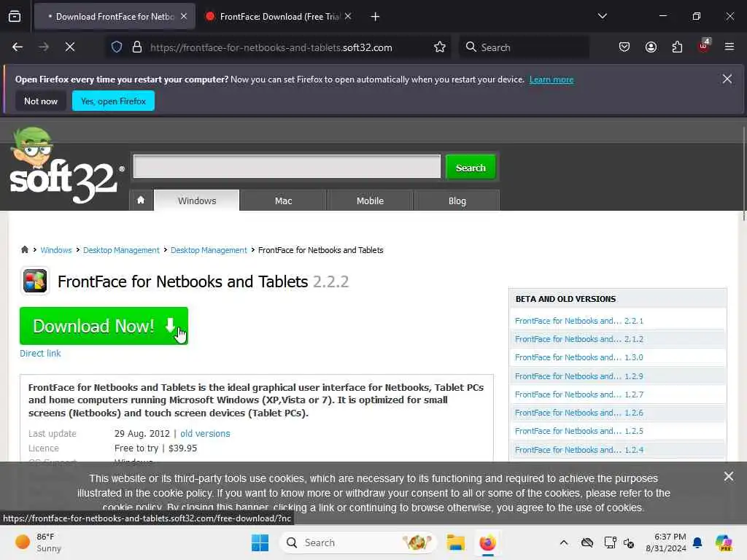This screenshot has height=560, width=747.
Task: Open the breadcrumb home icon
Action: (25, 249)
